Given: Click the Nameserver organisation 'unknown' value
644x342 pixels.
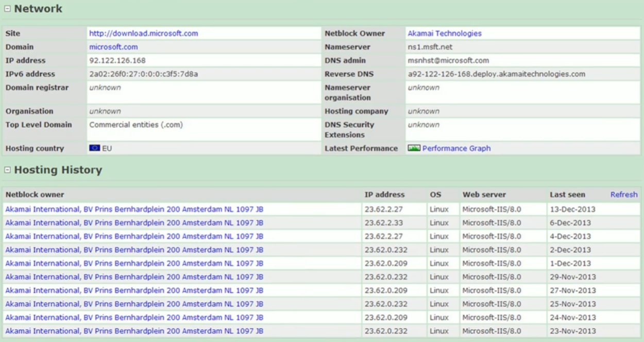Looking at the screenshot, I should 423,88.
